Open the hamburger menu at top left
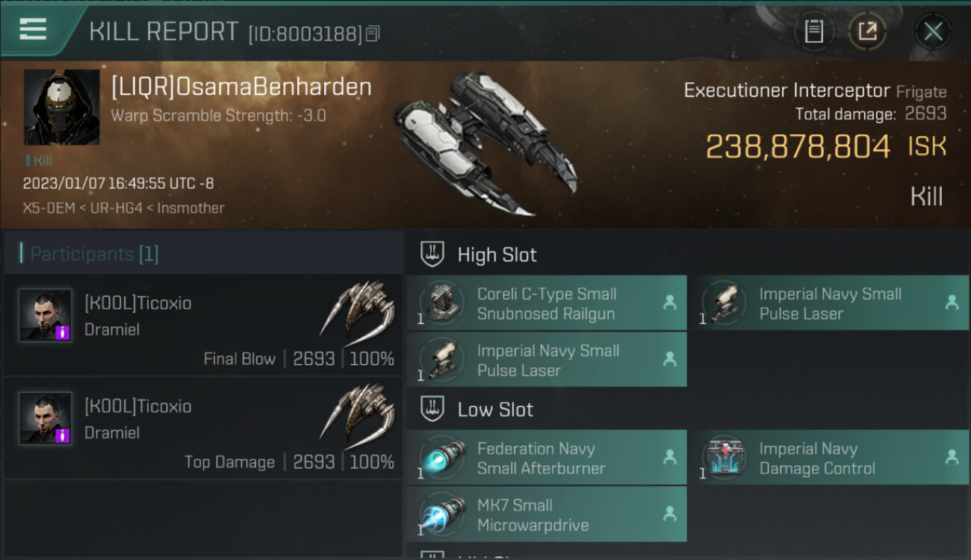 (33, 30)
